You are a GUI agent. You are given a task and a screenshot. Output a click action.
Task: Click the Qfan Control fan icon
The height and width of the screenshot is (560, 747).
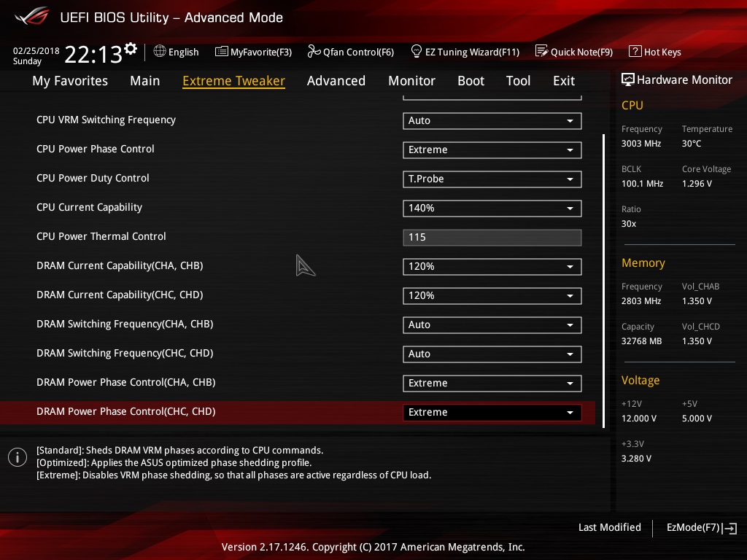[x=314, y=51]
